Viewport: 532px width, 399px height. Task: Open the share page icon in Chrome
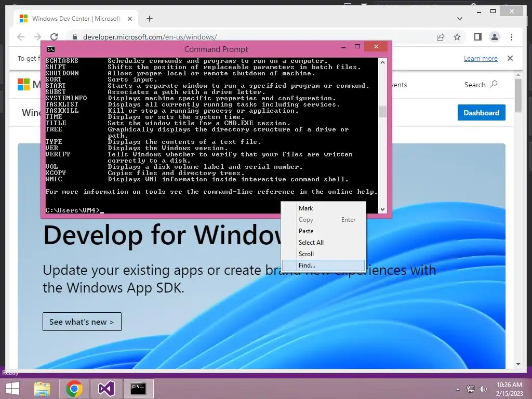pos(441,37)
